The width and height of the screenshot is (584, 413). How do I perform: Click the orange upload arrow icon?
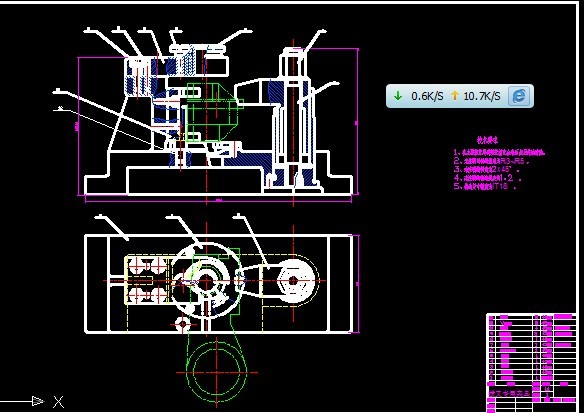[x=455, y=96]
